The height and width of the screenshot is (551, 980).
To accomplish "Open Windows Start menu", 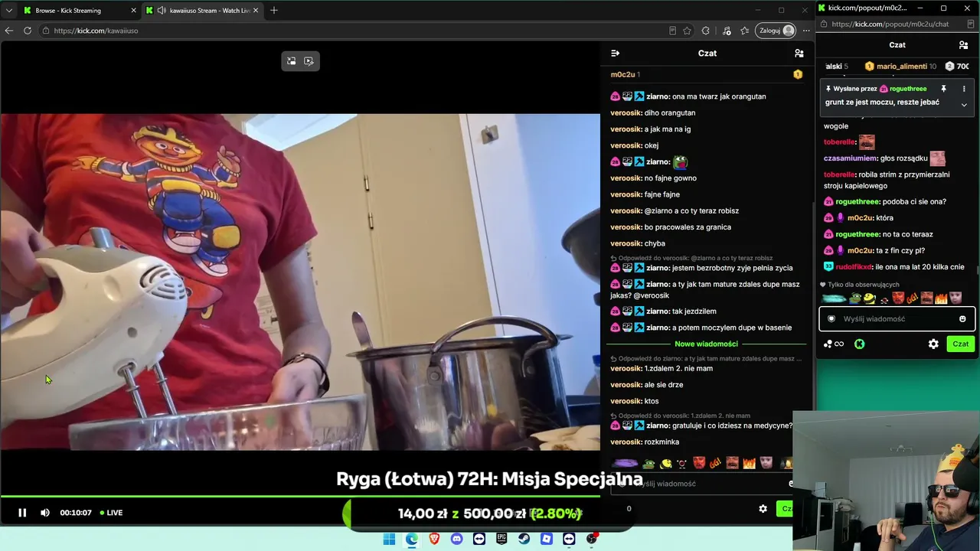I will pyautogui.click(x=389, y=539).
